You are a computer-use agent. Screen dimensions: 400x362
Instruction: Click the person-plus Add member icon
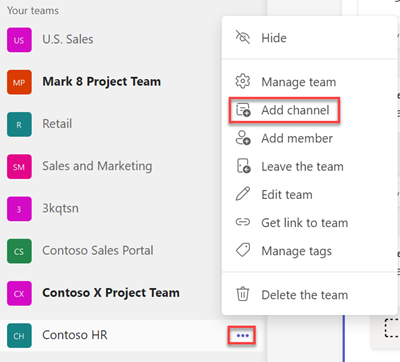[x=243, y=138]
